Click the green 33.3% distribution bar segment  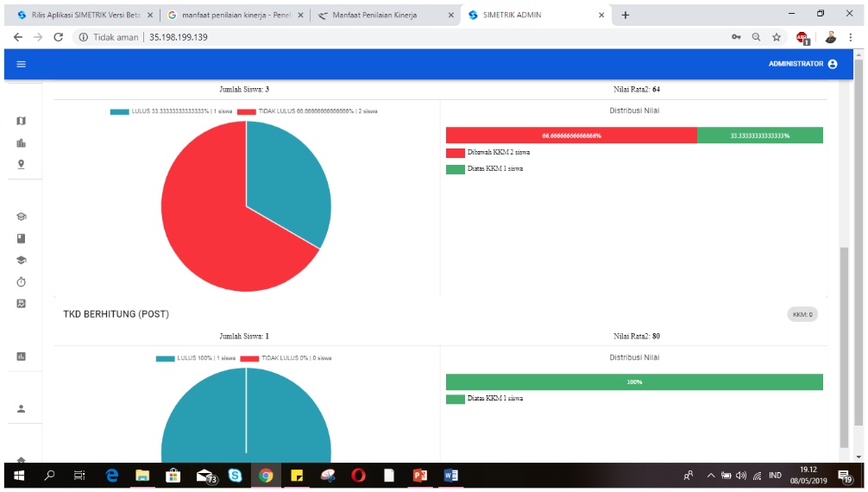tap(759, 136)
